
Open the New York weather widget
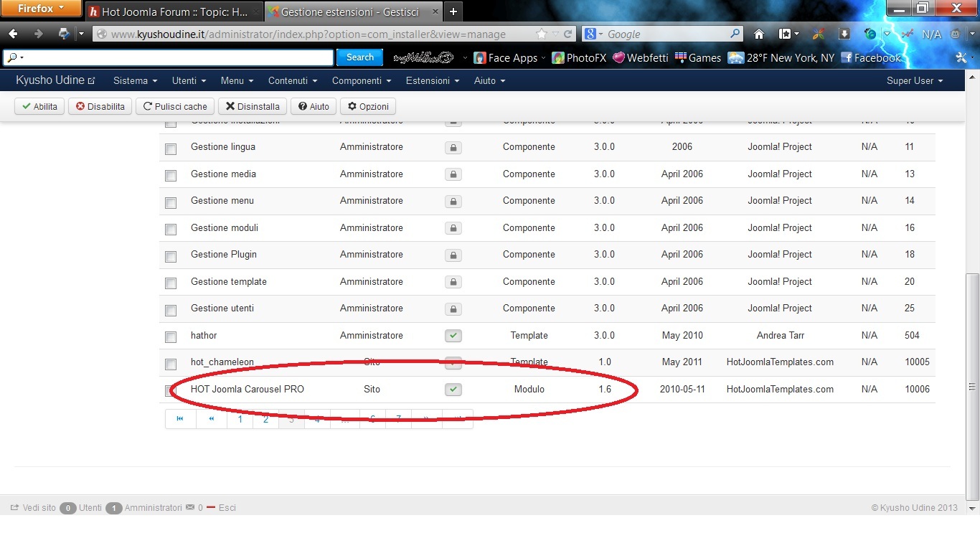781,58
